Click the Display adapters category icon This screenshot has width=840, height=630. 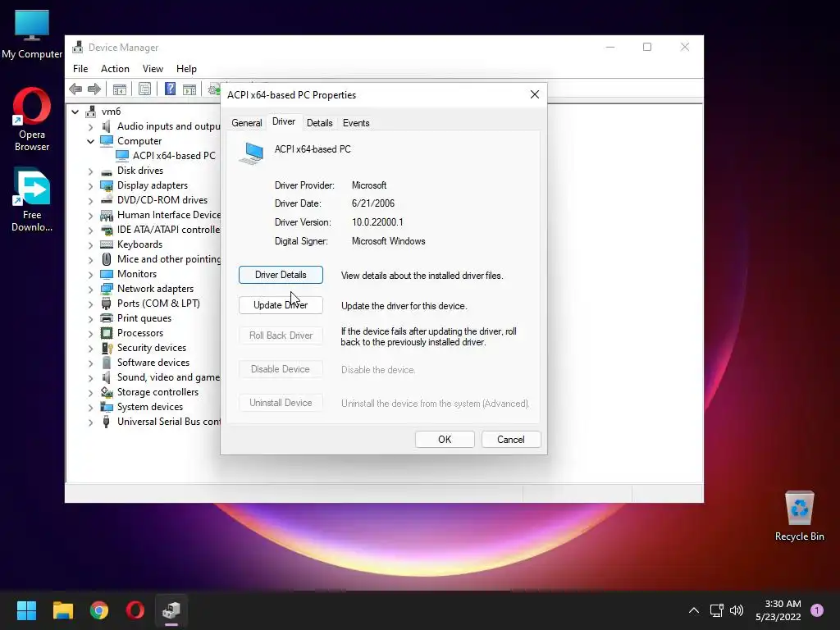click(107, 185)
